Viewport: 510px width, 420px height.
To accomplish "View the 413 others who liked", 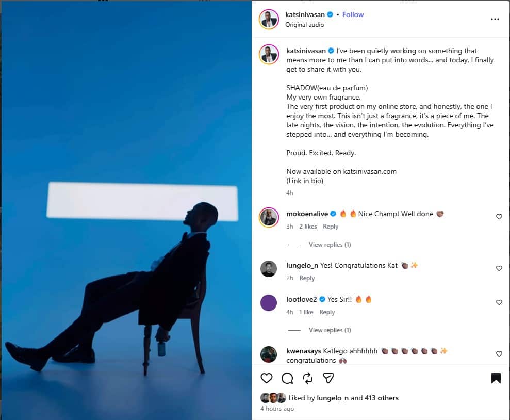I will 381,398.
